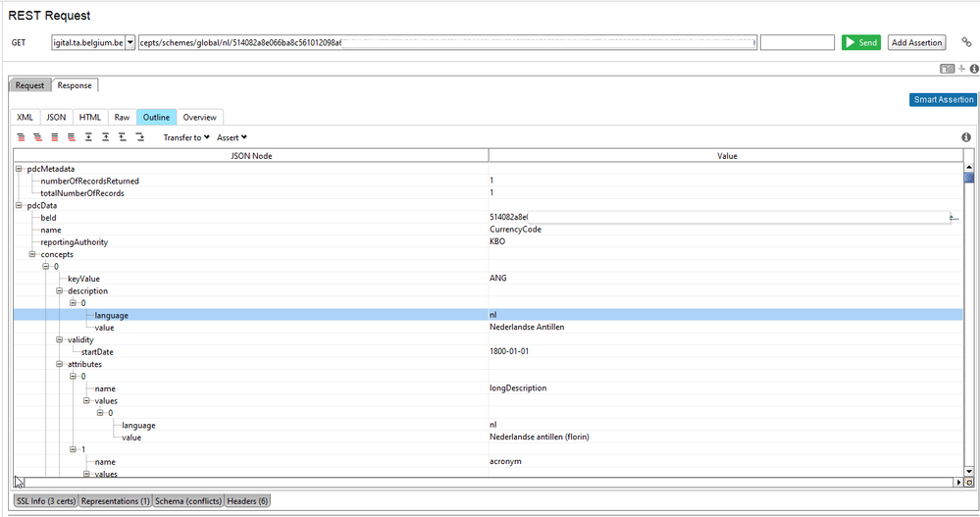Screen dimensions: 980x517
Task: Open the endpoint dropdown arrow
Action: coord(130,43)
